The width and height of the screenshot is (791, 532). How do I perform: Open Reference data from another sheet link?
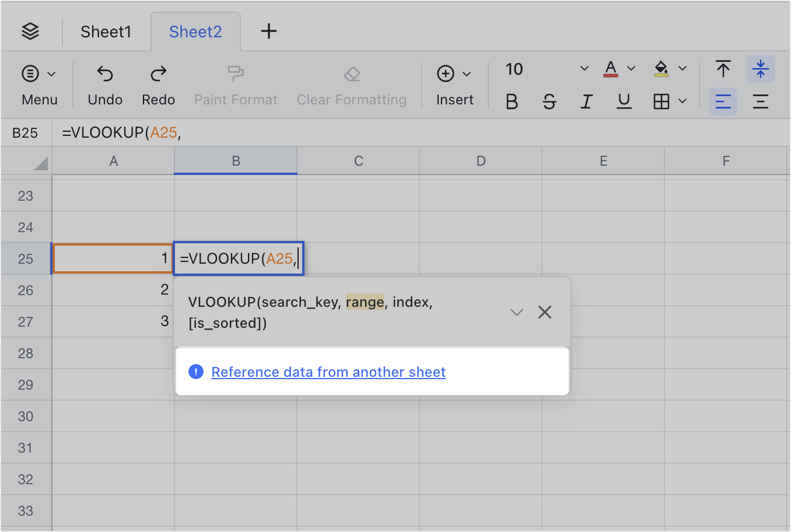328,372
